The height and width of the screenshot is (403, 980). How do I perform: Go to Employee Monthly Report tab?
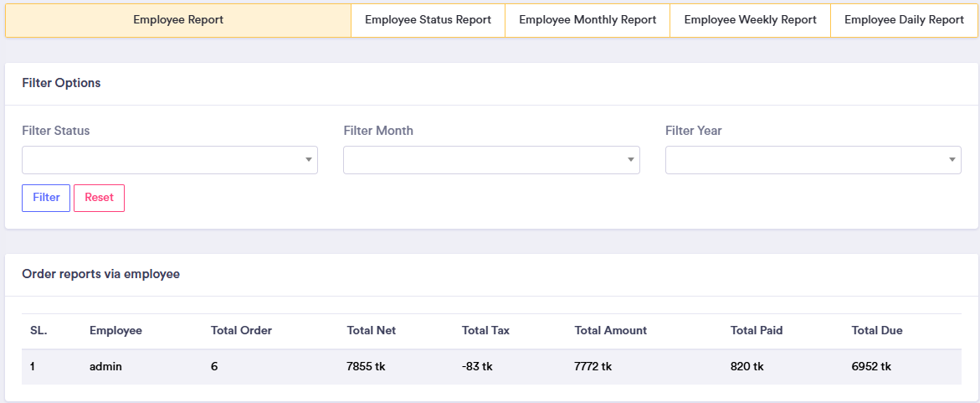click(587, 20)
